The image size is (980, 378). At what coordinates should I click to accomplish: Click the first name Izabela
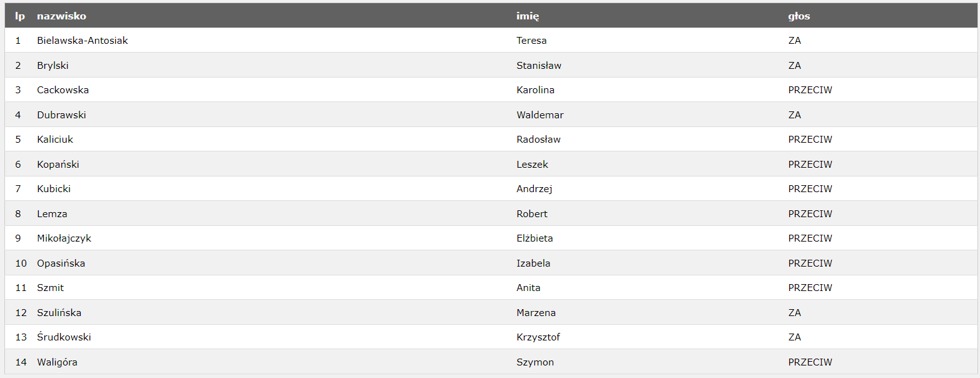point(533,263)
